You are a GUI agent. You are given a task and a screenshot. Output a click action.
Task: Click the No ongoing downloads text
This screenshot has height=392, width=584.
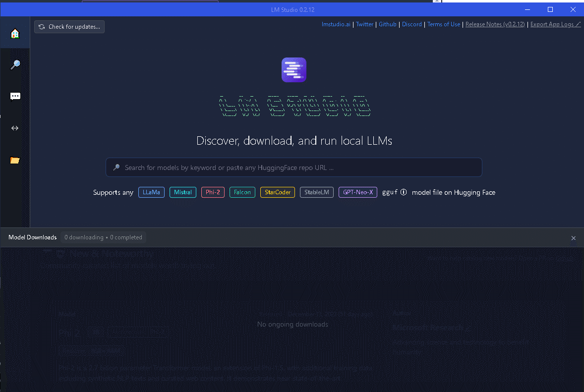(x=293, y=324)
